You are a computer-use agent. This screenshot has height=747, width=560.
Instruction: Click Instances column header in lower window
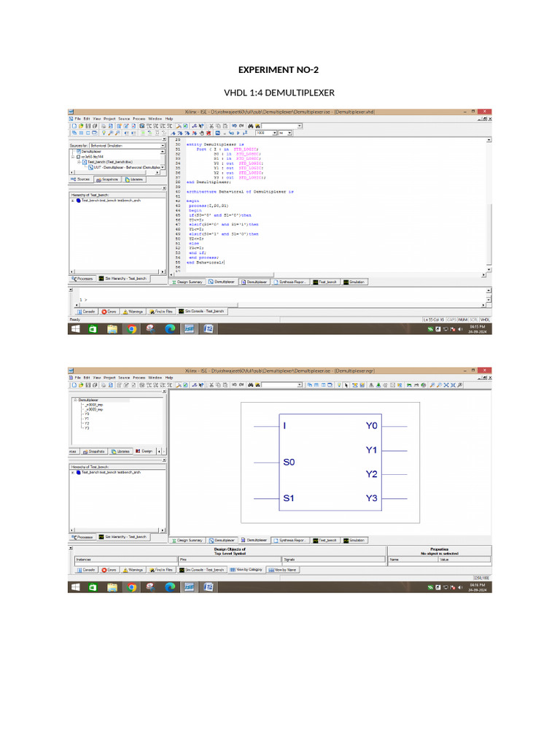(x=125, y=560)
